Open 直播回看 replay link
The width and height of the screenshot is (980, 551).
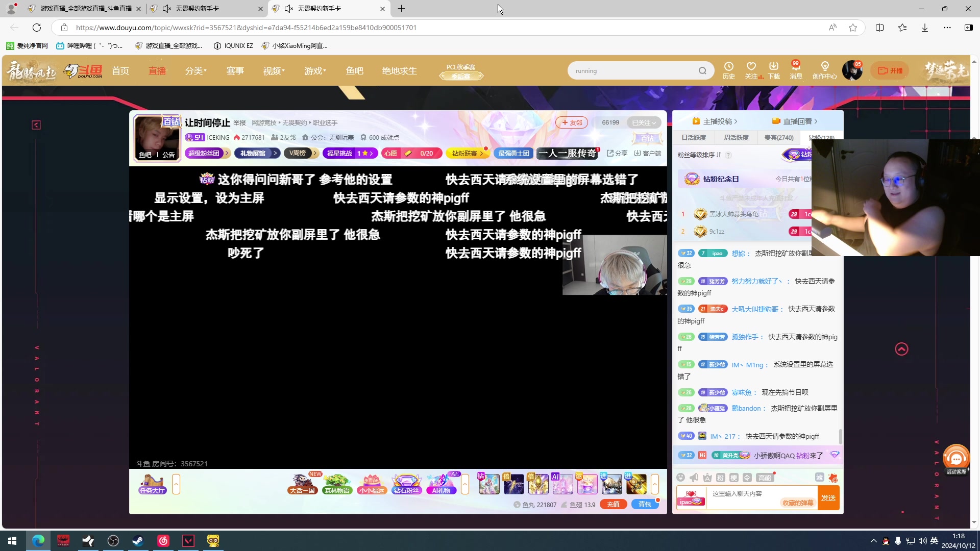point(795,121)
